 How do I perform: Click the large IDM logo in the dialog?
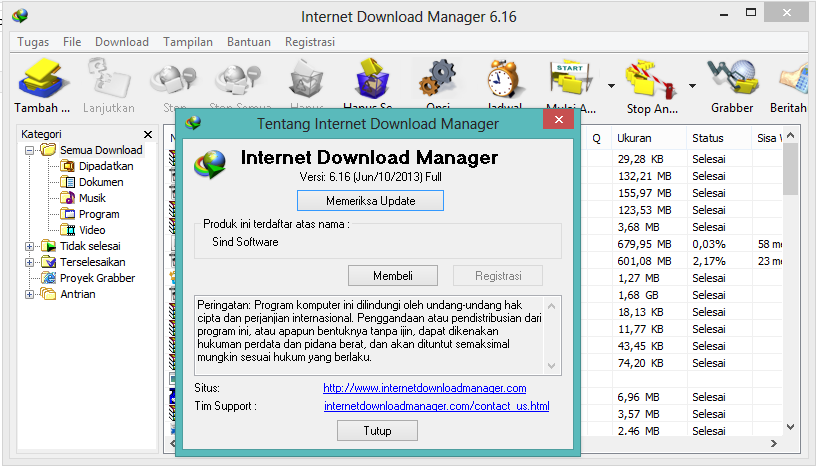point(210,164)
